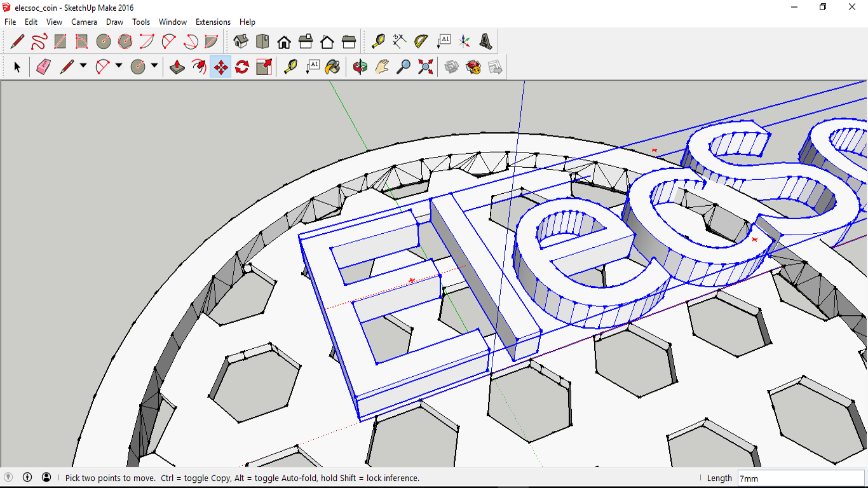The image size is (868, 488).
Task: Select the Rectangle tool
Action: 60,42
